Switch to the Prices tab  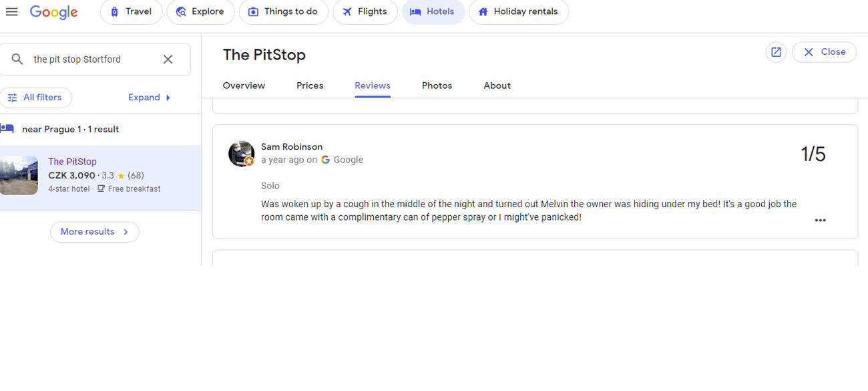tap(310, 86)
